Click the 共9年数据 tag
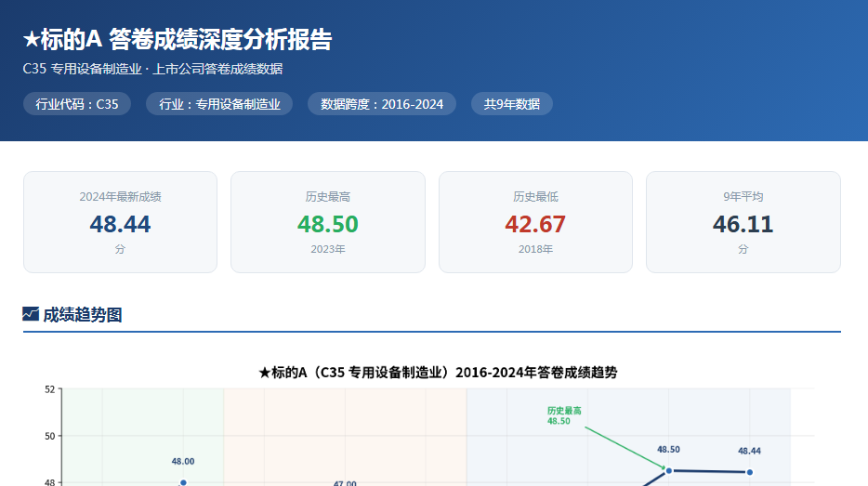The width and height of the screenshot is (868, 486). click(x=512, y=104)
